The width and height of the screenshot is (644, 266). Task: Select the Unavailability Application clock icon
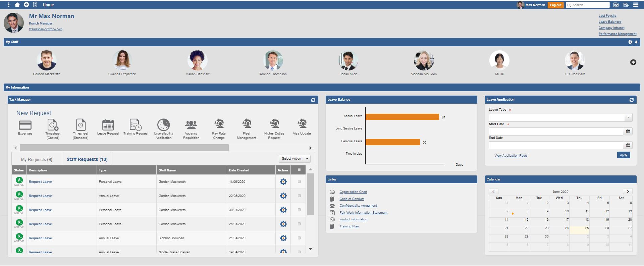point(163,125)
